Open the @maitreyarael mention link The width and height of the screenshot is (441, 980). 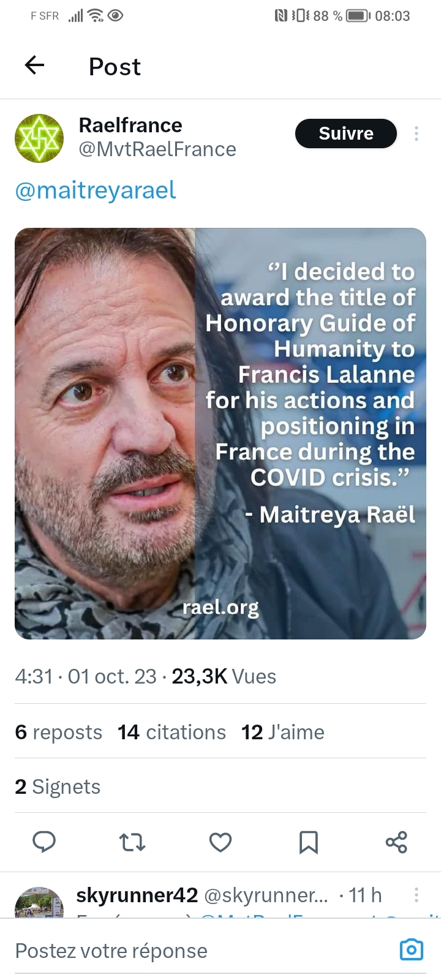[96, 190]
